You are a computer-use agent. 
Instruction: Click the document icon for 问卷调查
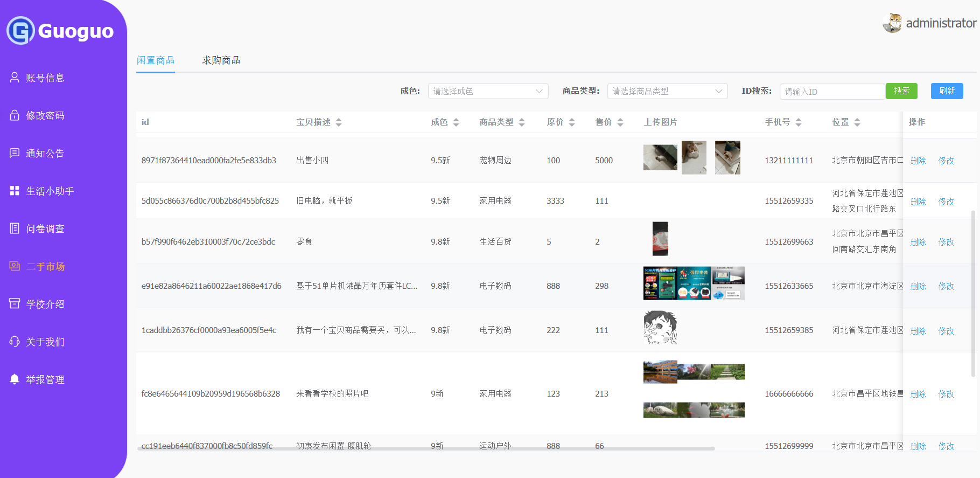click(x=15, y=228)
